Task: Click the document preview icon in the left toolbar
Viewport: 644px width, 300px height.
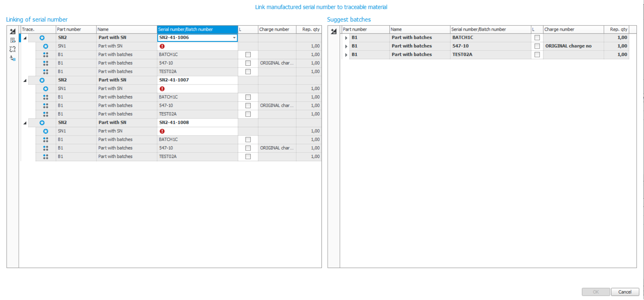Action: pyautogui.click(x=13, y=40)
